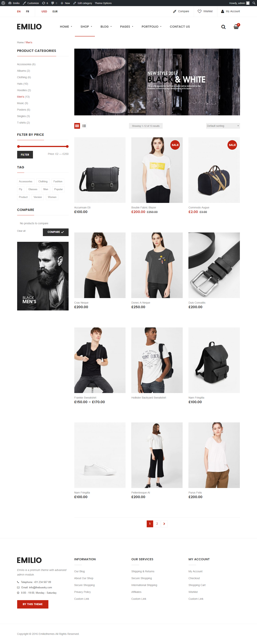This screenshot has height=644, width=257.
Task: Open admin bar search icon
Action: pyautogui.click(x=254, y=3)
